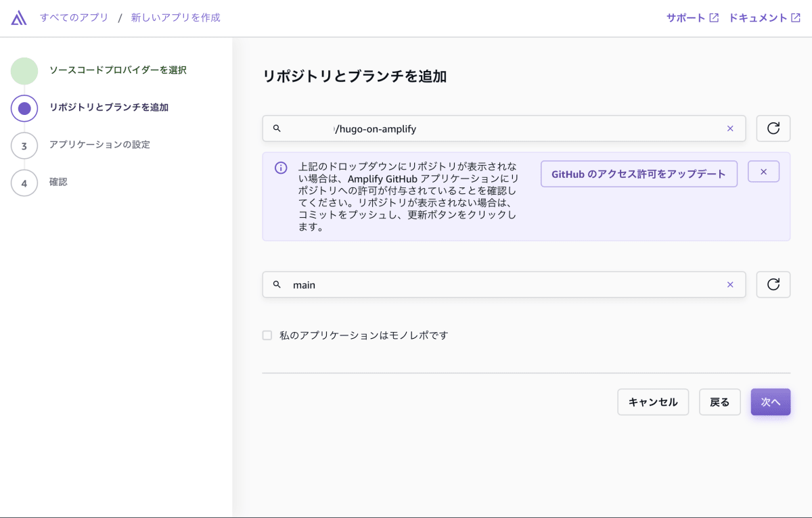The height and width of the screenshot is (518, 812).
Task: Open the すべてのアプリ breadcrumb link
Action: click(72, 18)
